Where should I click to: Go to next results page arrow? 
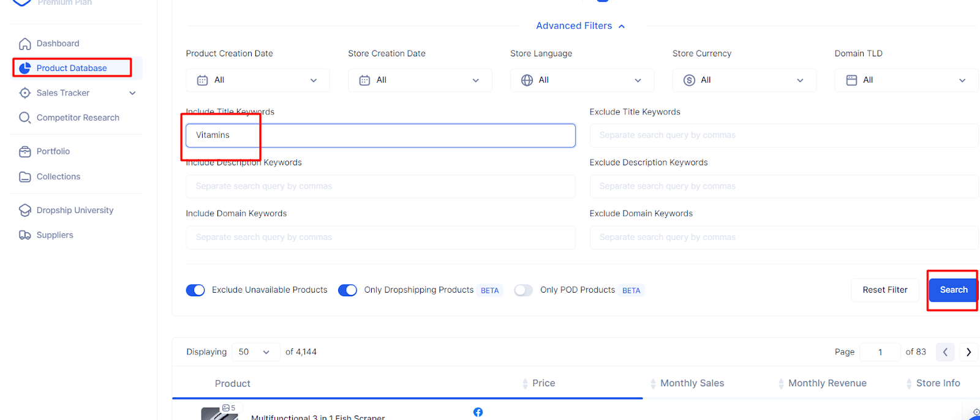[968, 352]
